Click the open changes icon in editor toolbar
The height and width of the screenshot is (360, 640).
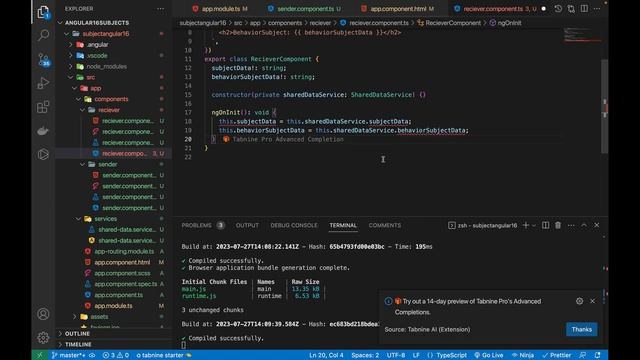pyautogui.click(x=571, y=9)
